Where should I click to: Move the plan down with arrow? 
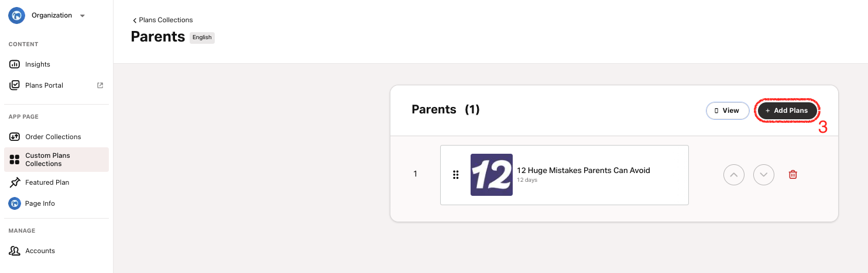click(x=764, y=174)
